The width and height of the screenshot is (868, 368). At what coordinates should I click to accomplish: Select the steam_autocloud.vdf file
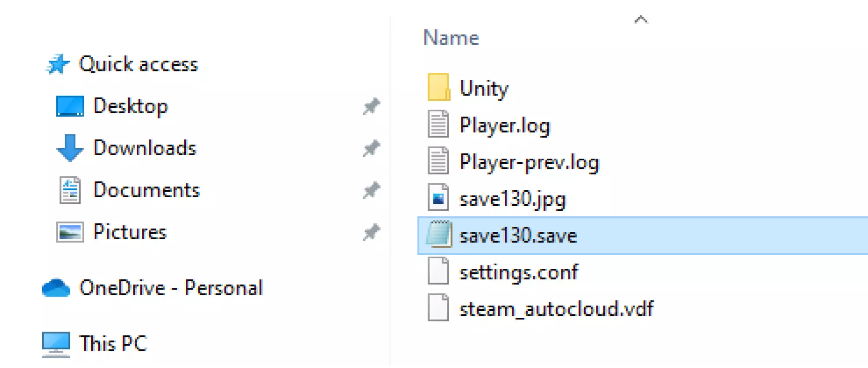tap(556, 309)
